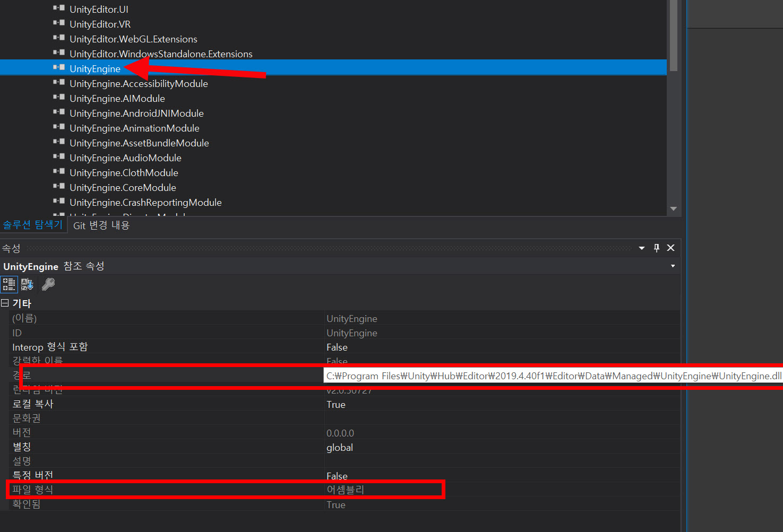Open property pages wrench icon

coord(48,285)
